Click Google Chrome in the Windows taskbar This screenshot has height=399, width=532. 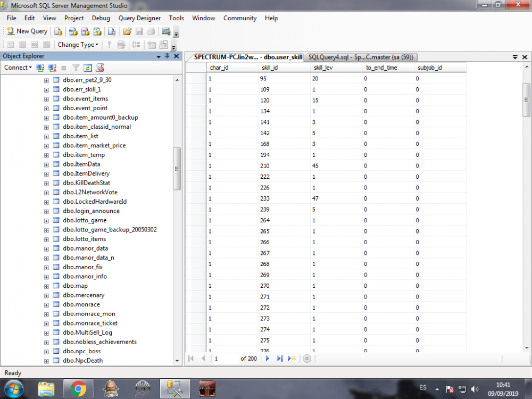click(x=78, y=389)
